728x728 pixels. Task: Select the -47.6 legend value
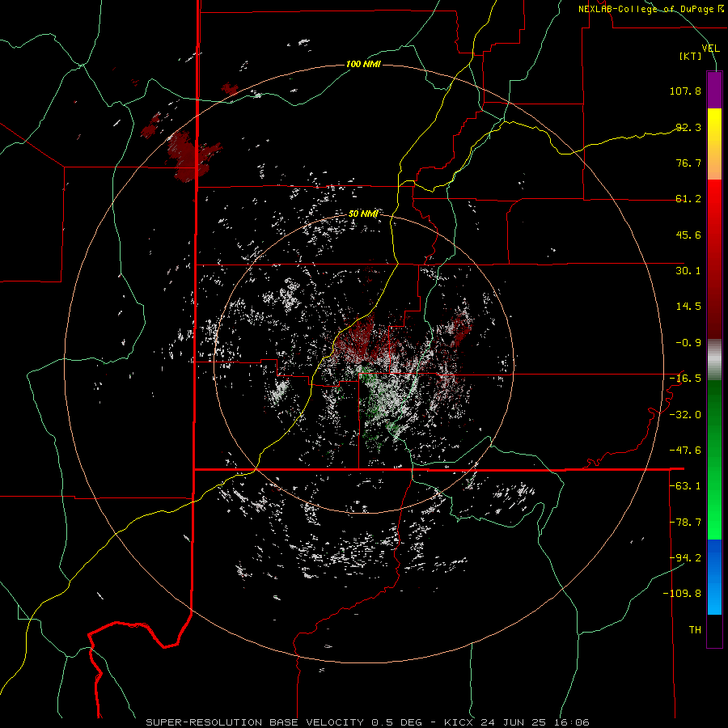685,451
